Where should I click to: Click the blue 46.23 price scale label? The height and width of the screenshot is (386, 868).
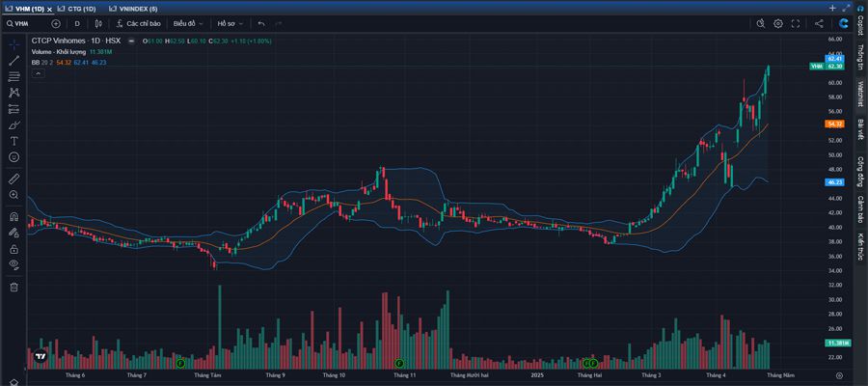pos(834,181)
